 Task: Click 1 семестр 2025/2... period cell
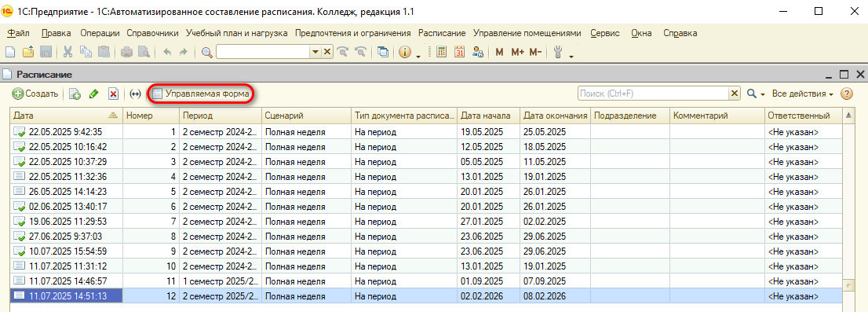pyautogui.click(x=220, y=281)
